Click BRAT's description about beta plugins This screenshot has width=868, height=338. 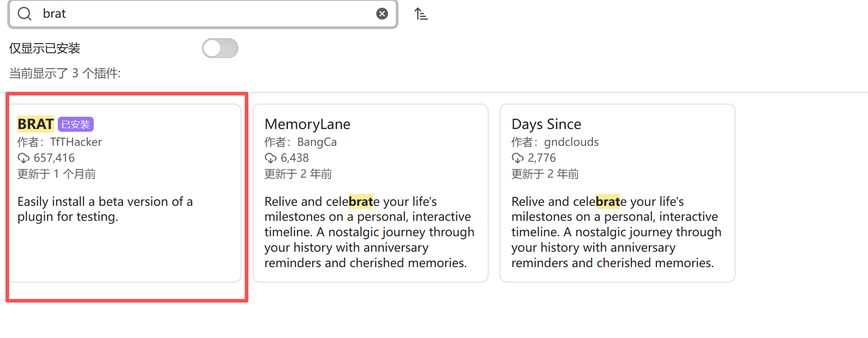[x=105, y=209]
